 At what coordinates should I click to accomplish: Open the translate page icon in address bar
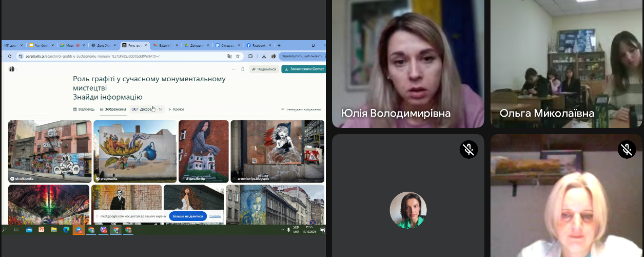[x=230, y=56]
